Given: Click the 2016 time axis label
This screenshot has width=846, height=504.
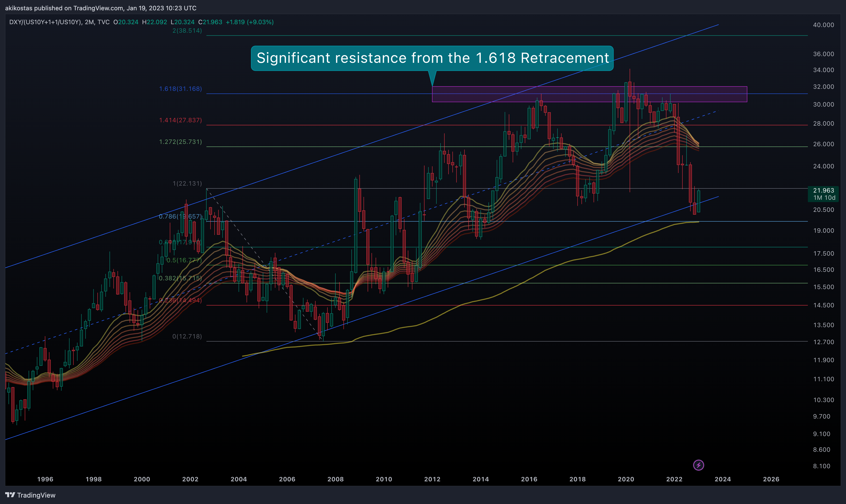Looking at the screenshot, I should (529, 479).
